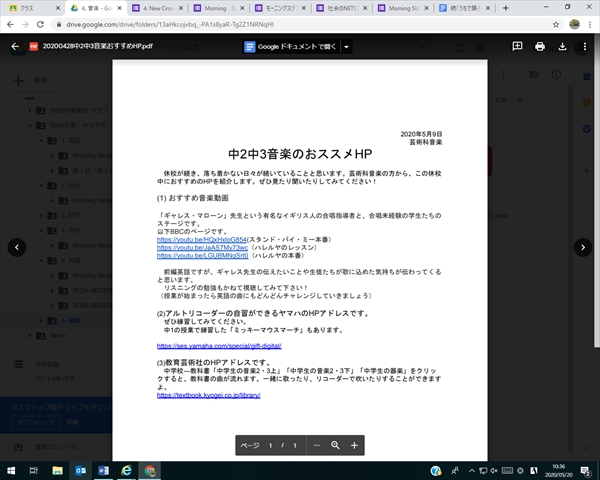The image size is (600, 480).
Task: Open Internet Explorer from taskbar
Action: coord(127,471)
